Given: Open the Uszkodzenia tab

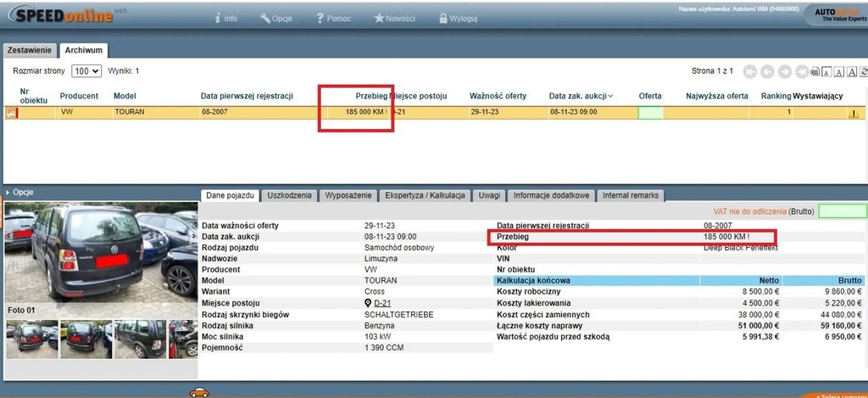Looking at the screenshot, I should [x=290, y=196].
